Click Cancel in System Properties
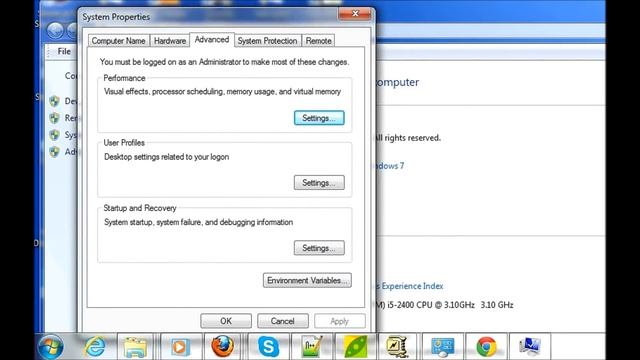The image size is (640, 360). 282,321
